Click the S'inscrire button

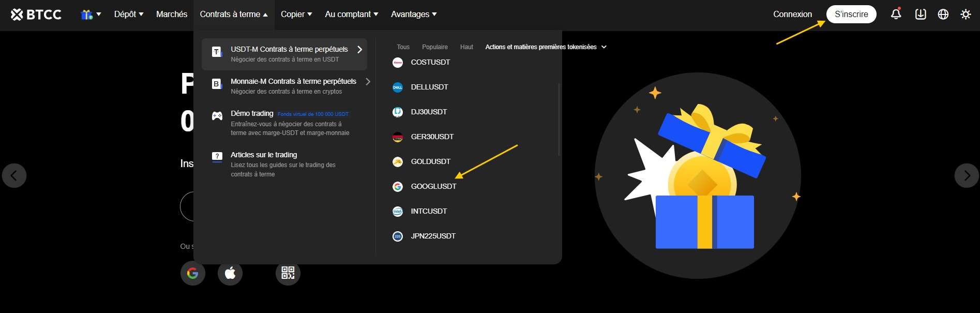(851, 14)
